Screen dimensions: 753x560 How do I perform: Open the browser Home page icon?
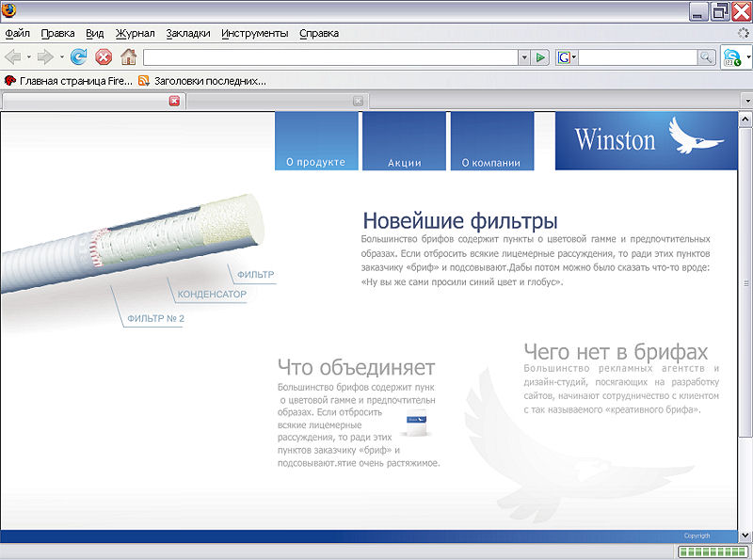pyautogui.click(x=129, y=56)
